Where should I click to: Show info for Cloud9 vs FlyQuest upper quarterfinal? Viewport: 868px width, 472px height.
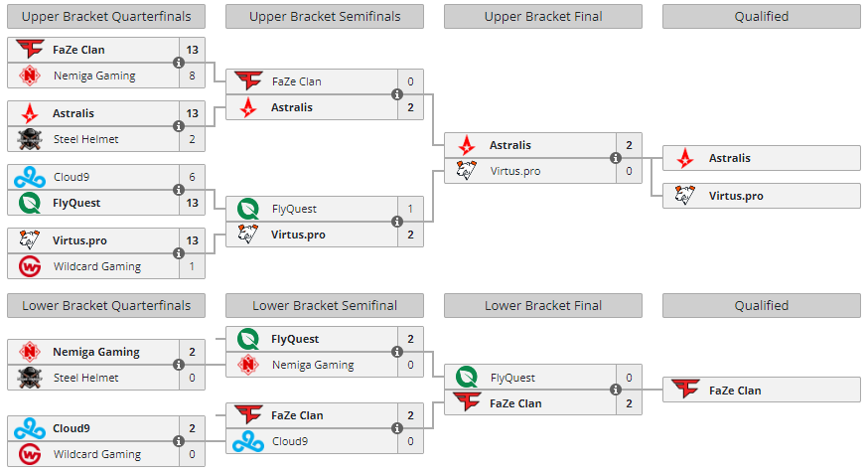click(179, 190)
